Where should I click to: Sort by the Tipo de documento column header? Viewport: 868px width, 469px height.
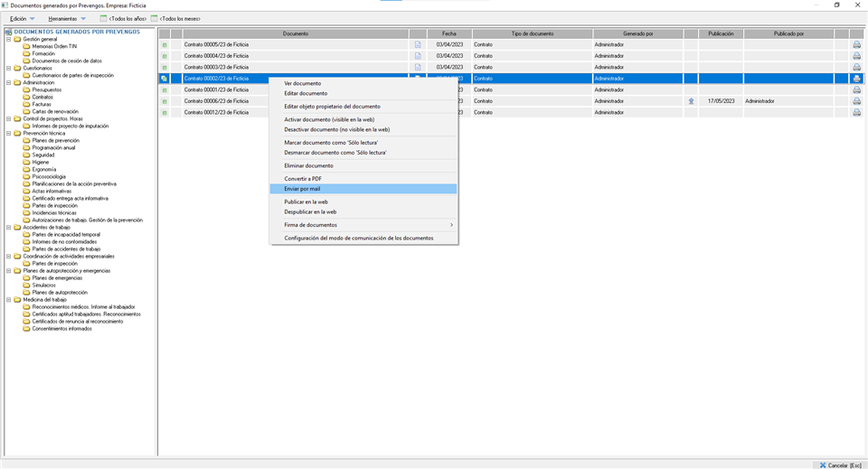click(x=532, y=33)
